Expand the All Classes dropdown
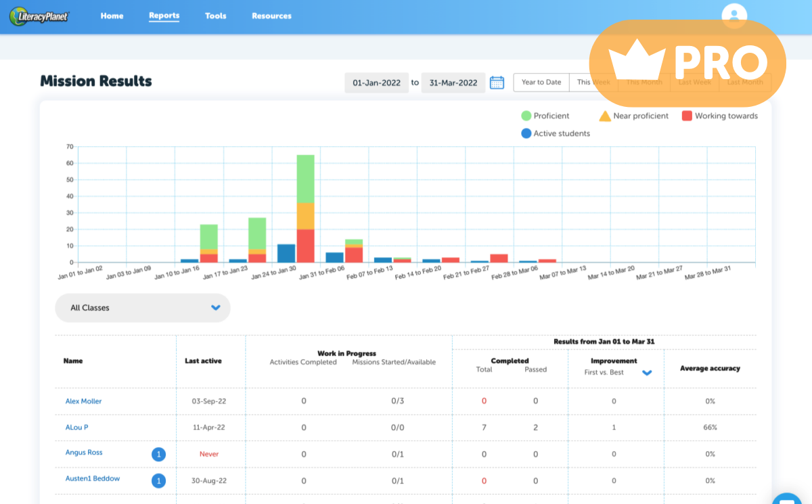The width and height of the screenshot is (812, 504). (x=143, y=308)
